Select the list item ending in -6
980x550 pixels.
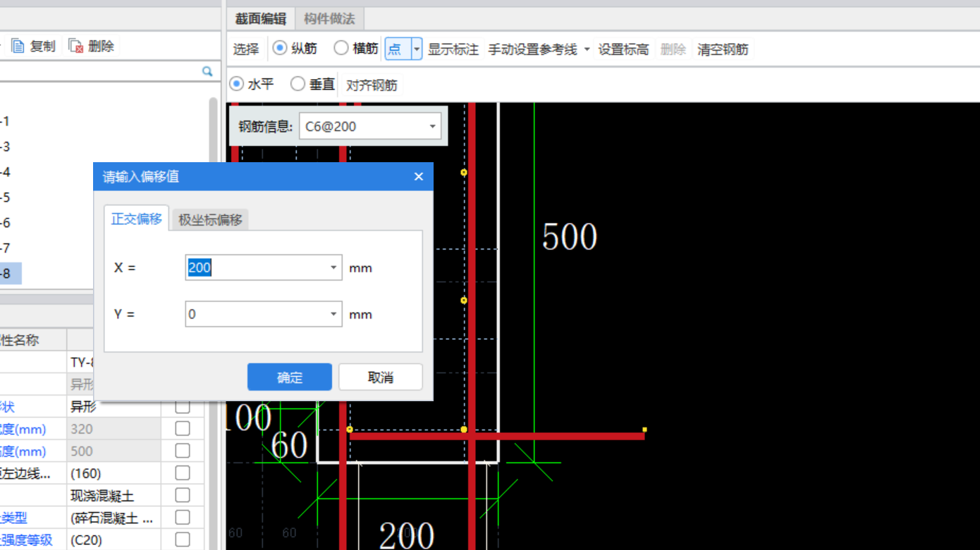[x=5, y=223]
